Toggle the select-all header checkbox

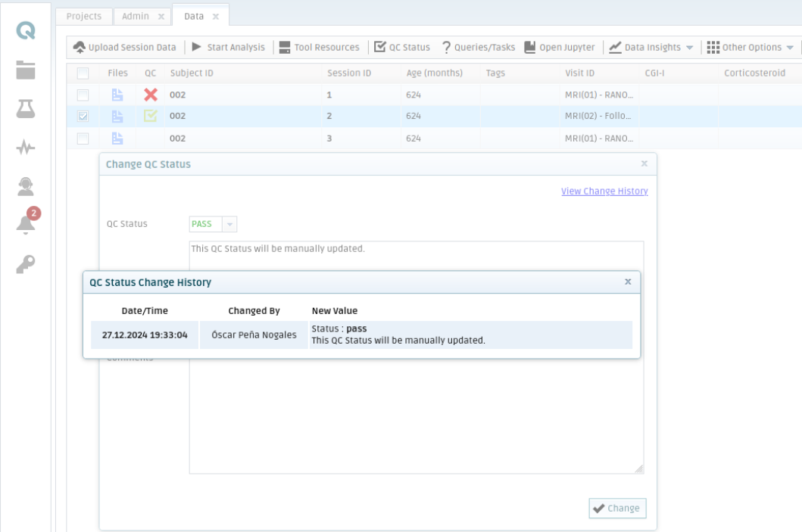83,73
